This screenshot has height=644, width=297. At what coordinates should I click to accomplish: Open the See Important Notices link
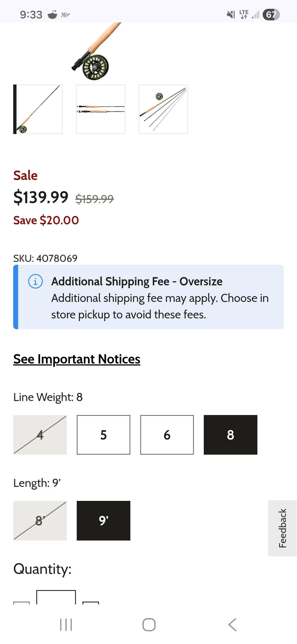[77, 359]
